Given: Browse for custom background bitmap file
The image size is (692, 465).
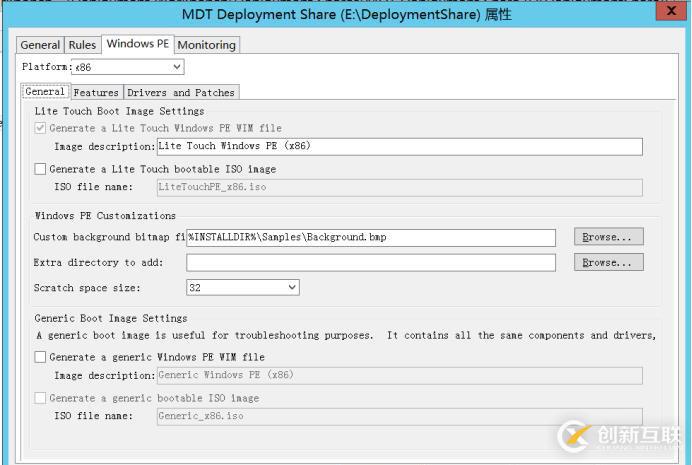Looking at the screenshot, I should pyautogui.click(x=609, y=236).
